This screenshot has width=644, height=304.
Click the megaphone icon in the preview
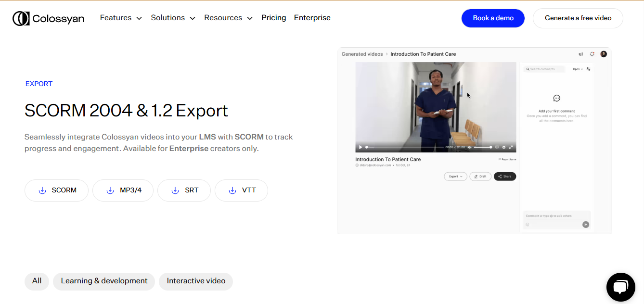(581, 54)
